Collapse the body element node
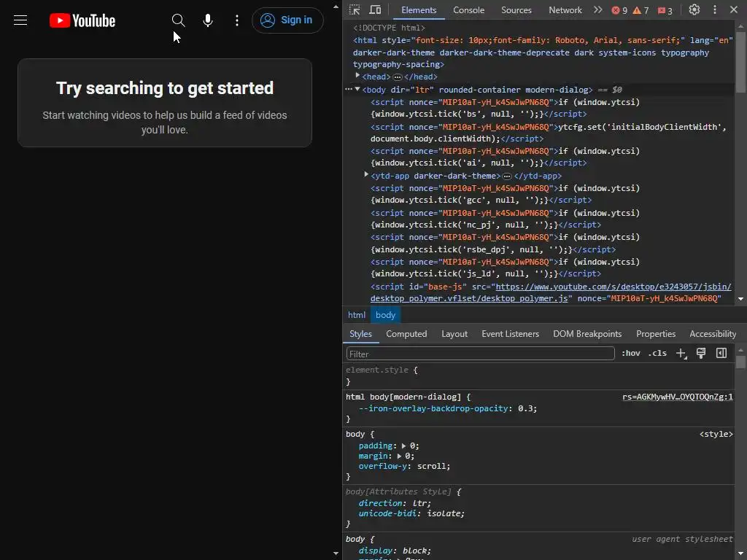747x560 pixels. pos(357,89)
